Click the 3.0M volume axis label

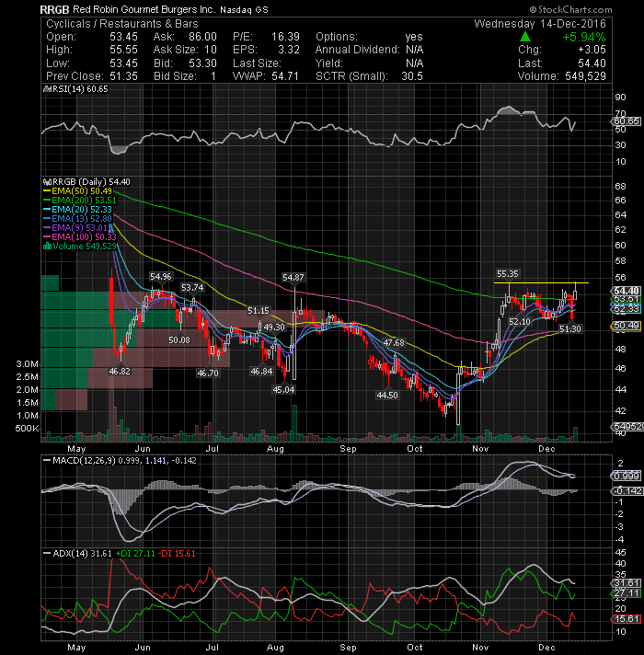click(x=28, y=364)
